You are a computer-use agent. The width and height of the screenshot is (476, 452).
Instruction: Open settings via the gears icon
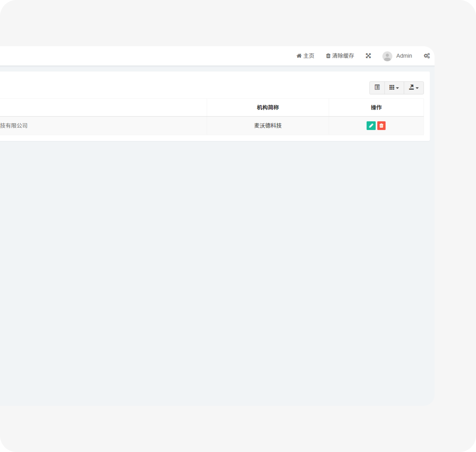tap(427, 56)
